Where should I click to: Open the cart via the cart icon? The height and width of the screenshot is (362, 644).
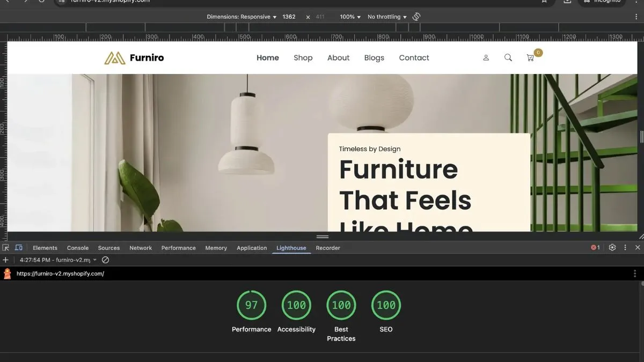click(531, 57)
